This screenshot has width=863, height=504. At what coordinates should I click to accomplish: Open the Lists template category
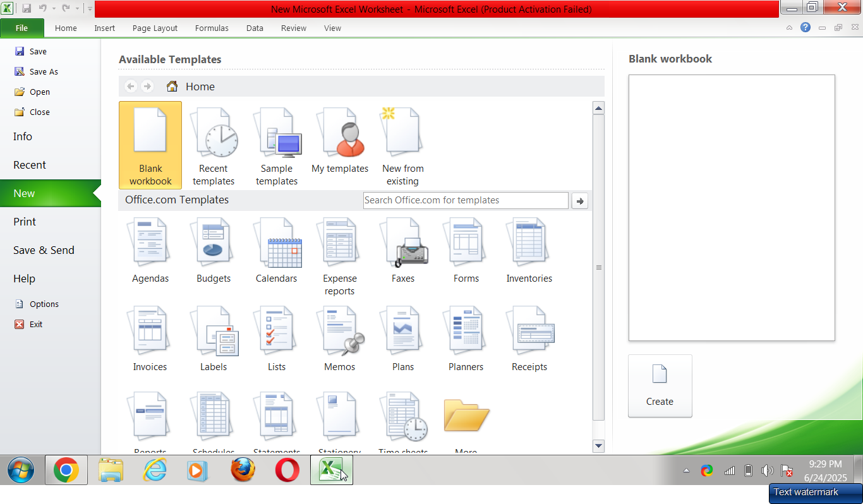(x=277, y=339)
